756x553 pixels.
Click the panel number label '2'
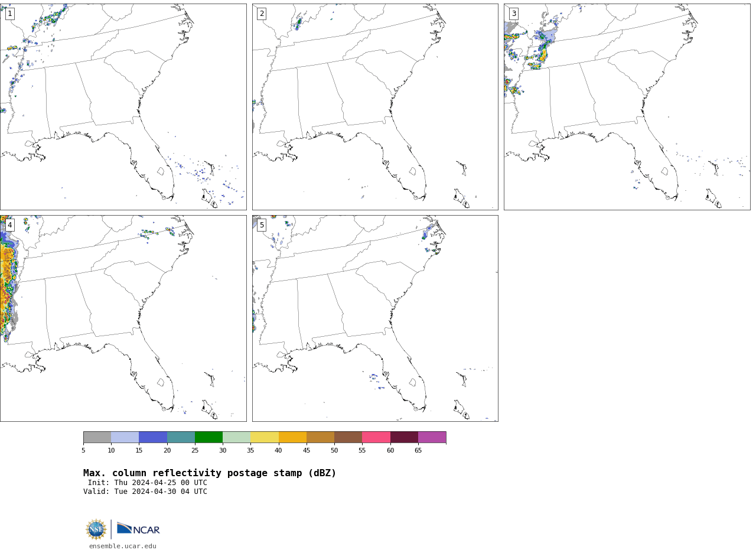[262, 14]
